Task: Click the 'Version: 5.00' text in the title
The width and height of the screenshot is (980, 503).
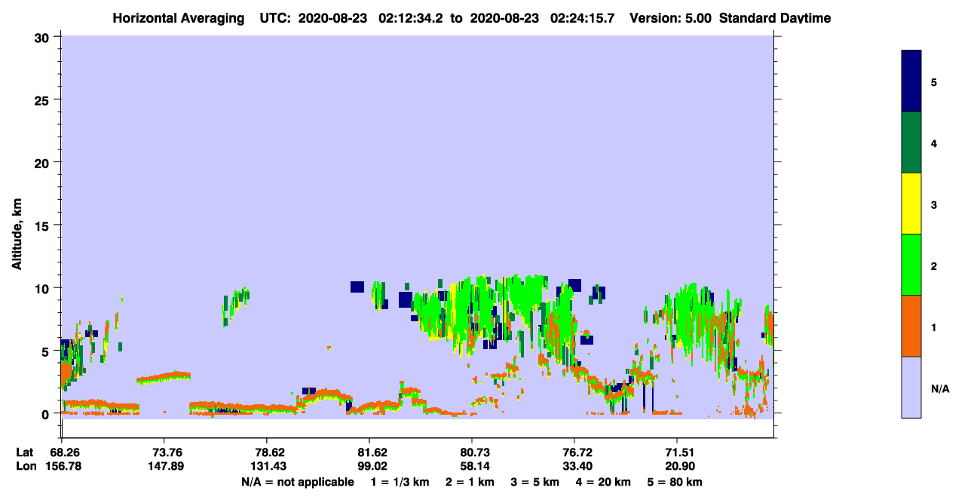Action: tap(671, 18)
